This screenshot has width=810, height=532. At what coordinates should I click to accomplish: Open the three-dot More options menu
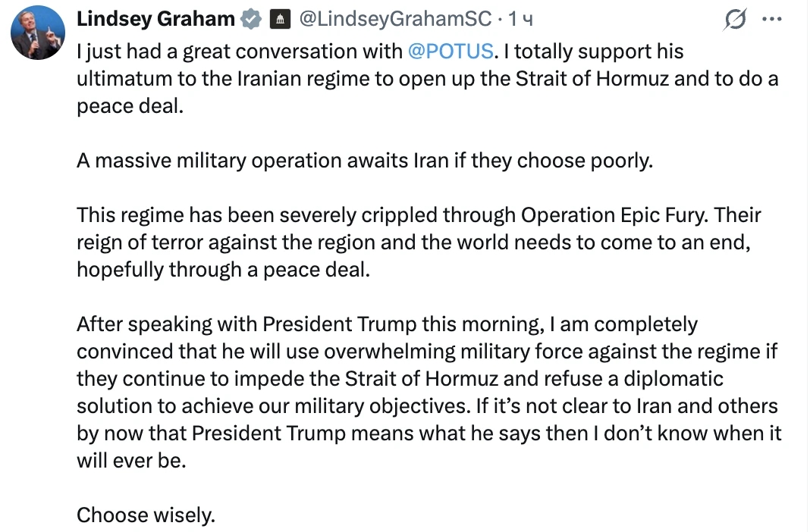(771, 20)
